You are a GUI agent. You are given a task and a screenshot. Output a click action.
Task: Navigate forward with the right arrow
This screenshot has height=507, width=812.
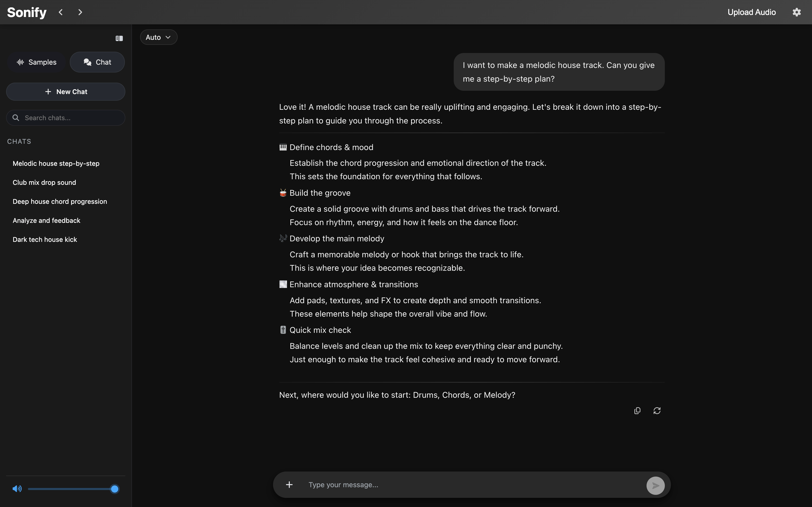point(80,12)
